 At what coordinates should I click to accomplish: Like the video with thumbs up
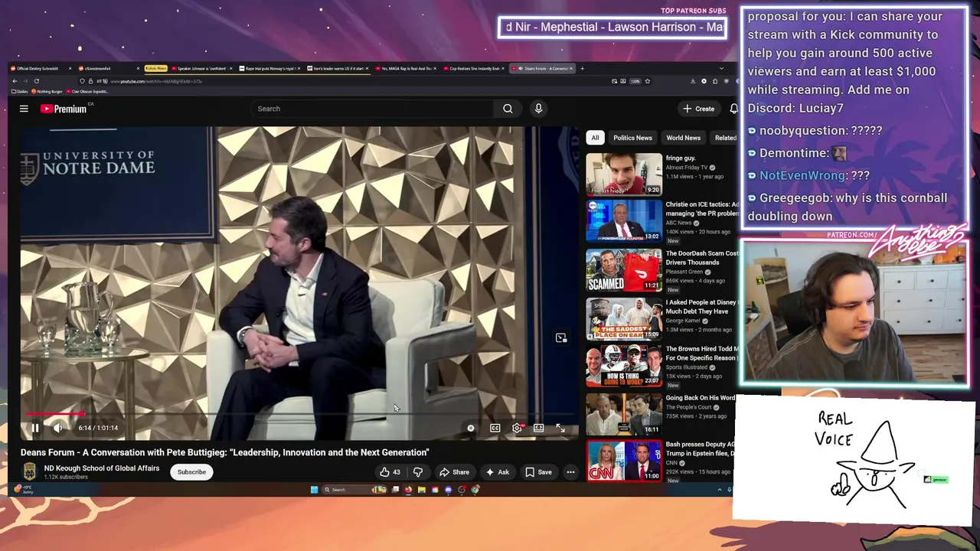390,472
